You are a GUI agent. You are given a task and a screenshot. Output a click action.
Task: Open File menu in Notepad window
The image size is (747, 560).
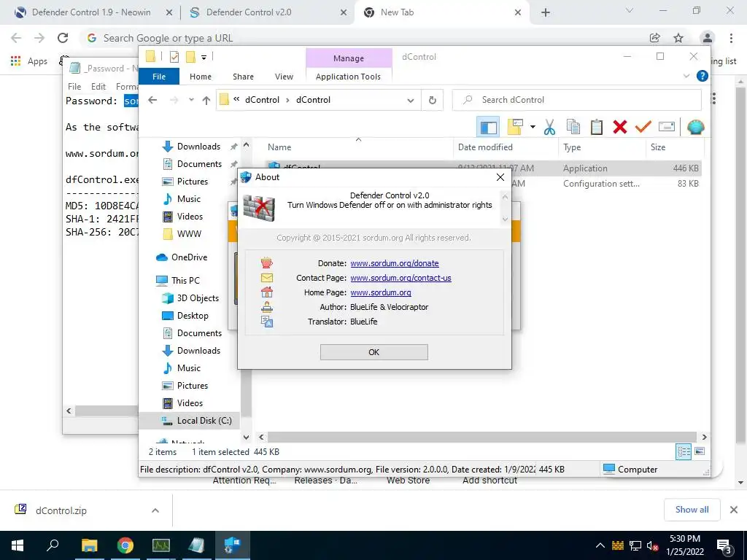(x=74, y=87)
